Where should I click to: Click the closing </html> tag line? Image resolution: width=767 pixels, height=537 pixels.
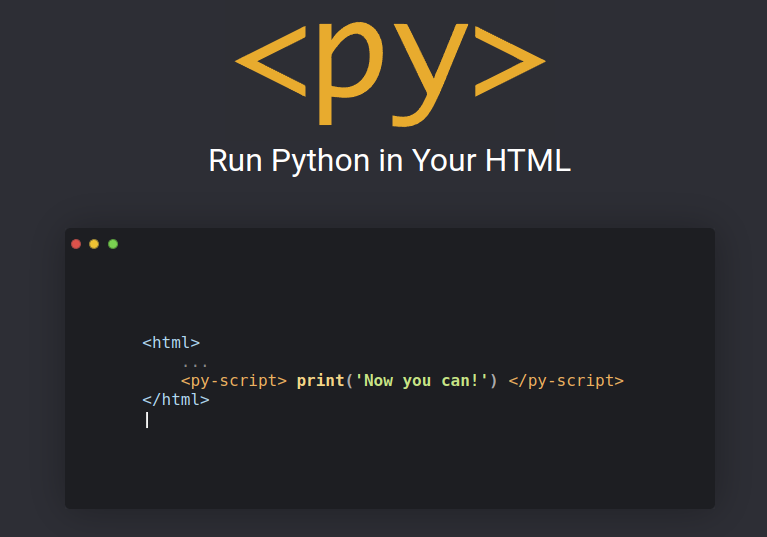[x=176, y=400]
